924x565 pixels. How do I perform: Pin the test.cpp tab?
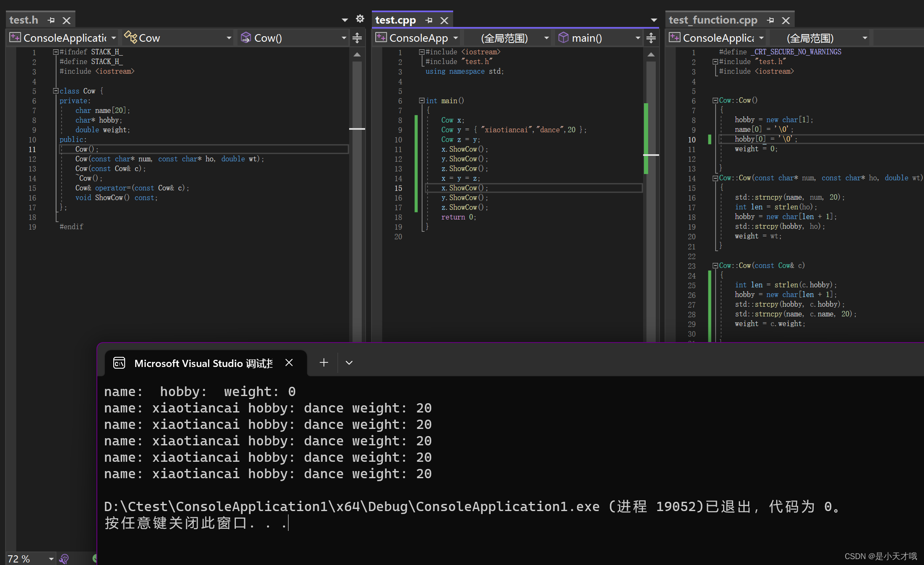tap(429, 20)
